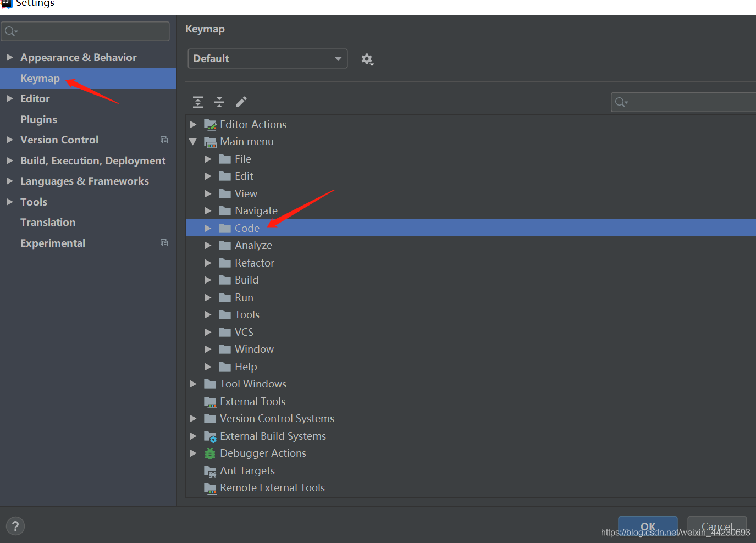Image resolution: width=756 pixels, height=543 pixels.
Task: Click the Cancel button
Action: 717,527
